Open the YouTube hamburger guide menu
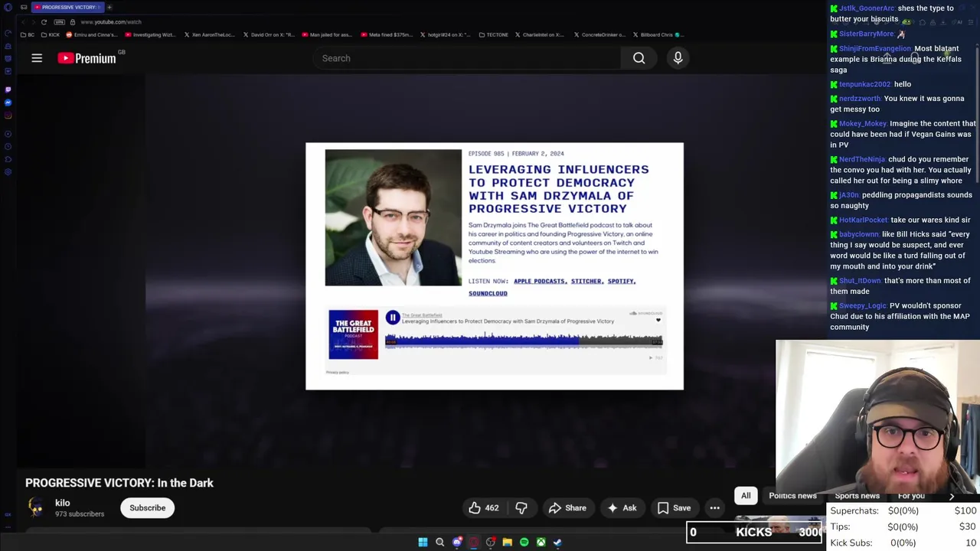This screenshot has width=980, height=551. tap(37, 58)
